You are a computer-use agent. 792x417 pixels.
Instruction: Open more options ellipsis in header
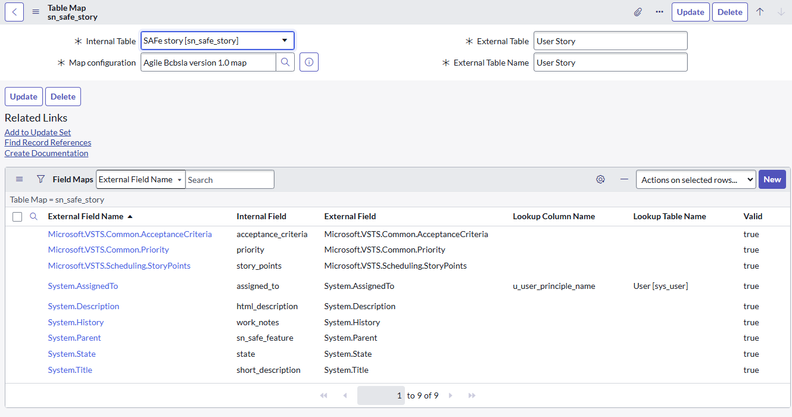pos(659,12)
